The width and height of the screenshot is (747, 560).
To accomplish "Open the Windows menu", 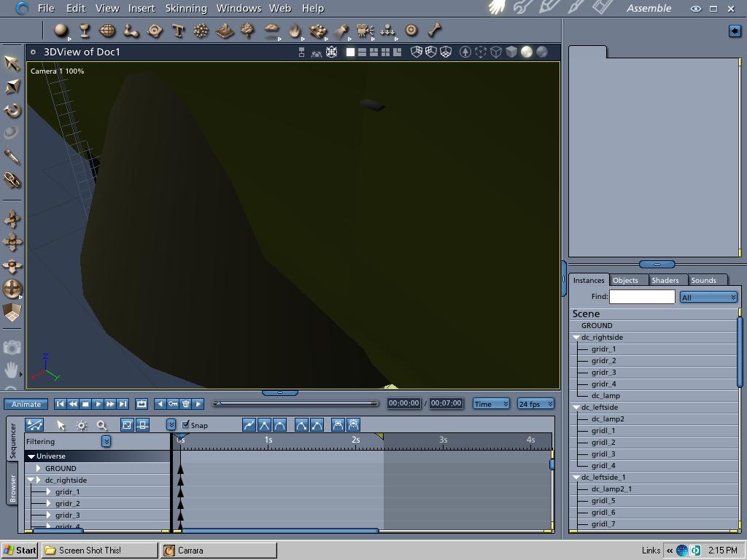I will (239, 8).
